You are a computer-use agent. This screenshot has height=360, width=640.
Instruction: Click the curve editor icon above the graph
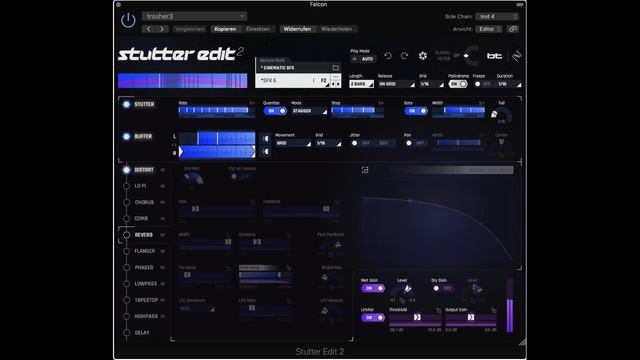coord(365,170)
